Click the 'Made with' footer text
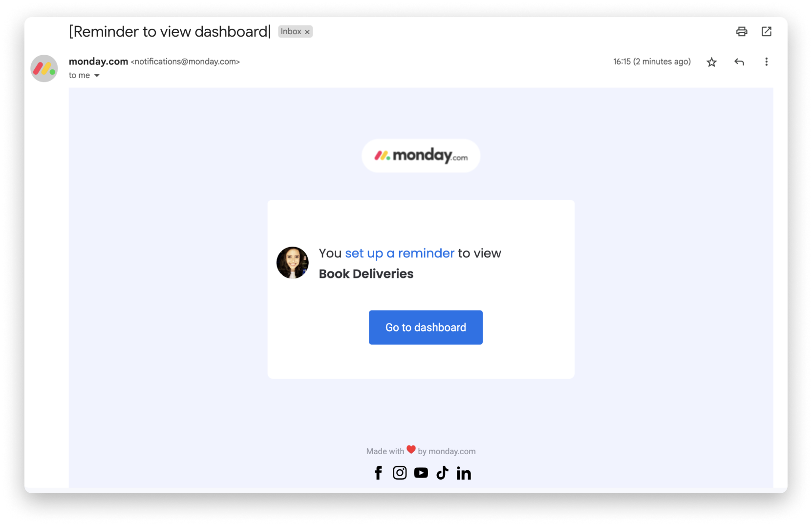The width and height of the screenshot is (812, 525). (385, 451)
